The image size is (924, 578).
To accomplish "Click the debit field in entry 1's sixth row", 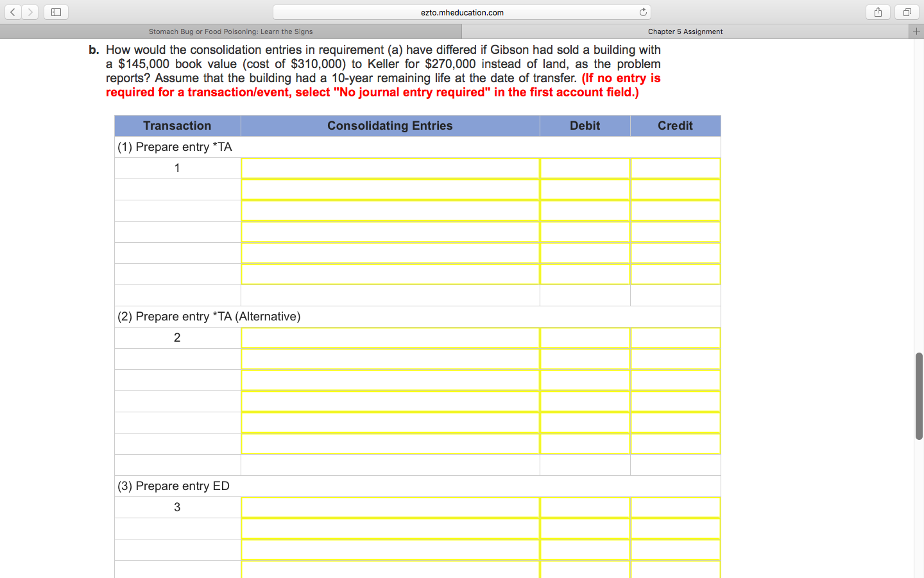I will pyautogui.click(x=585, y=274).
